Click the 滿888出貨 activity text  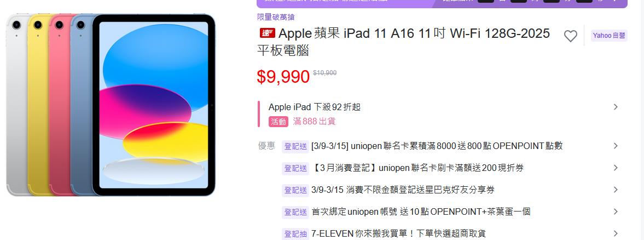(314, 122)
